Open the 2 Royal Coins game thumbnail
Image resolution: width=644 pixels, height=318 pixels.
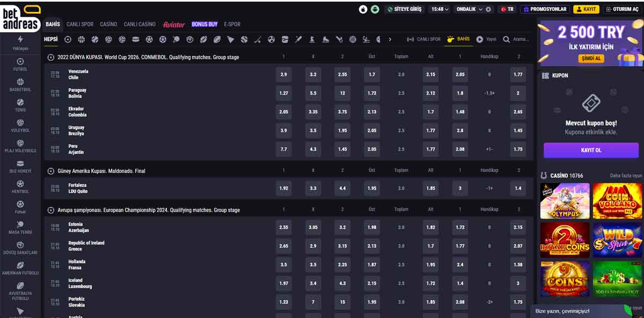pyautogui.click(x=565, y=240)
